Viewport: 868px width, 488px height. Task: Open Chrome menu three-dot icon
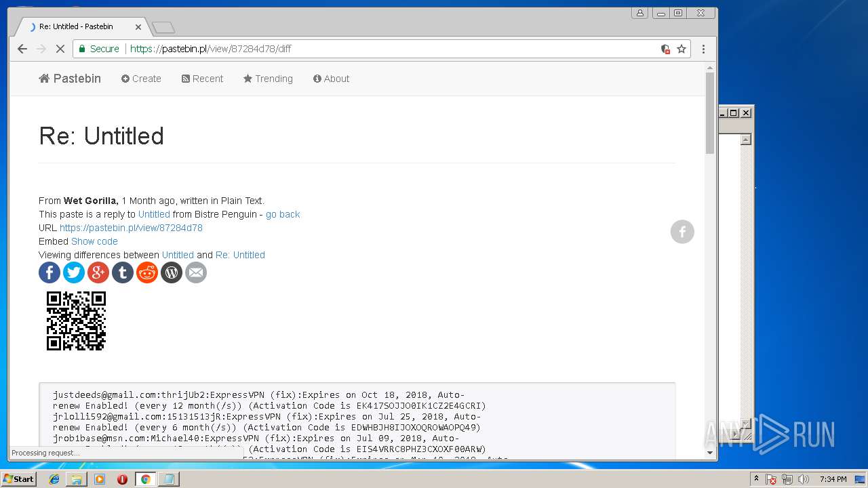pos(703,49)
